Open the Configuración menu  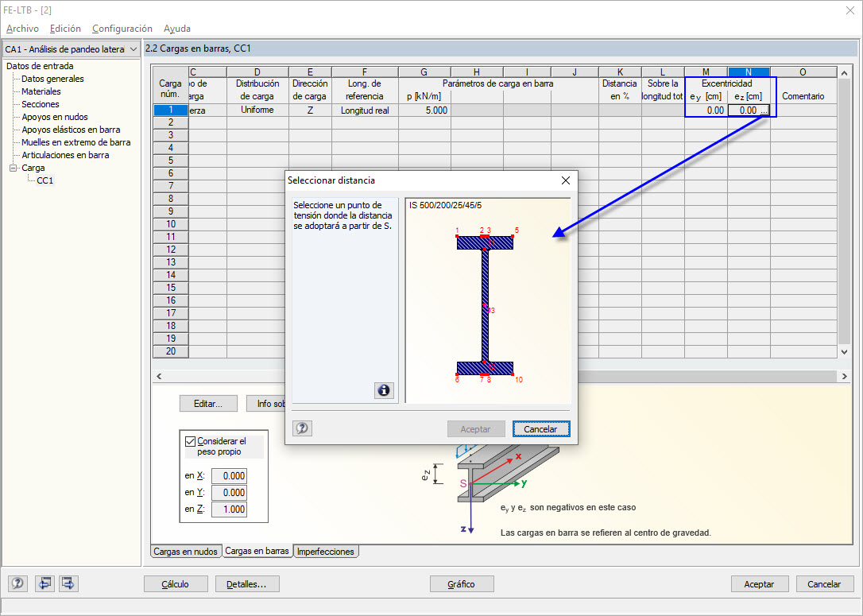point(122,29)
